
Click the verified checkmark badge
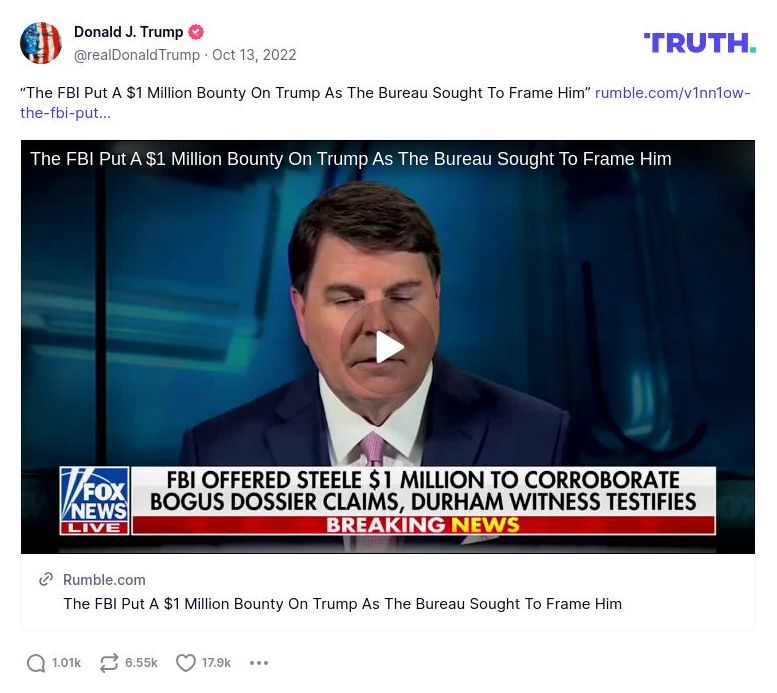[196, 32]
